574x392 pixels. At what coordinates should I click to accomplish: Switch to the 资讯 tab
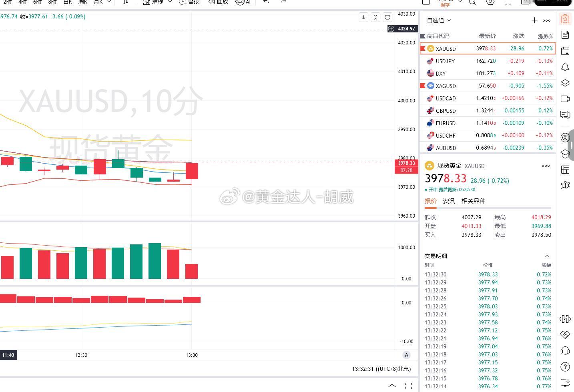(x=449, y=201)
